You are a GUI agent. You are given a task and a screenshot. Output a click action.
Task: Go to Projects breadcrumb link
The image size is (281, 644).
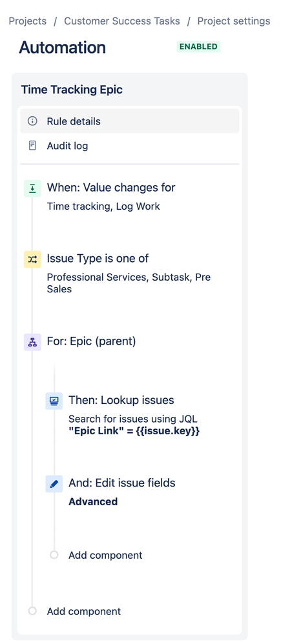[28, 21]
